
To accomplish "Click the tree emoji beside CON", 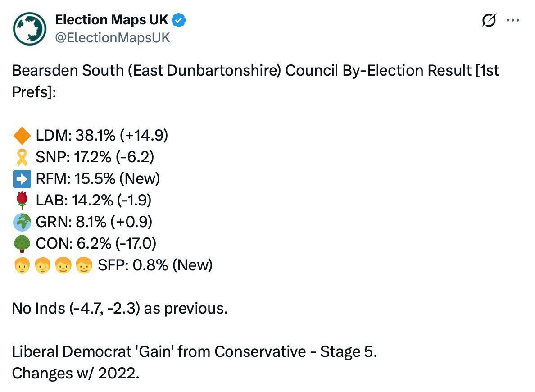I will point(22,243).
